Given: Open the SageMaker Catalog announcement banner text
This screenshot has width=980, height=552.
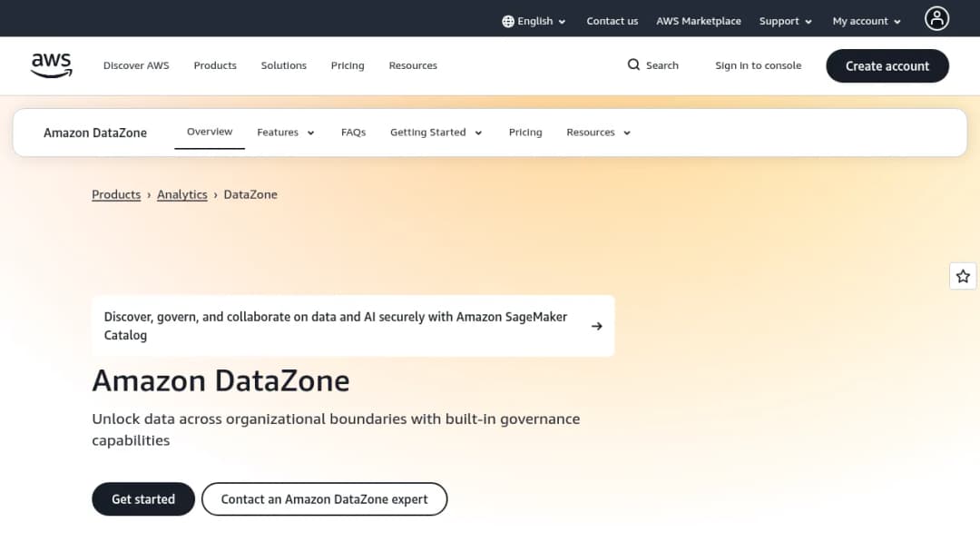Looking at the screenshot, I should coord(336,326).
